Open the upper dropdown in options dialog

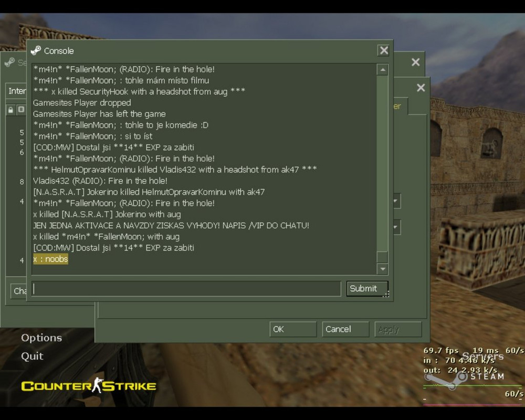(397, 201)
